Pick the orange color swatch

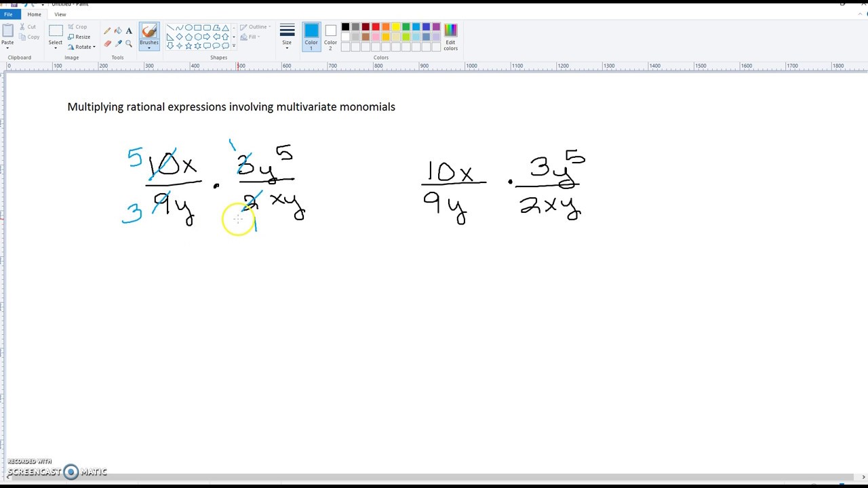coord(386,26)
